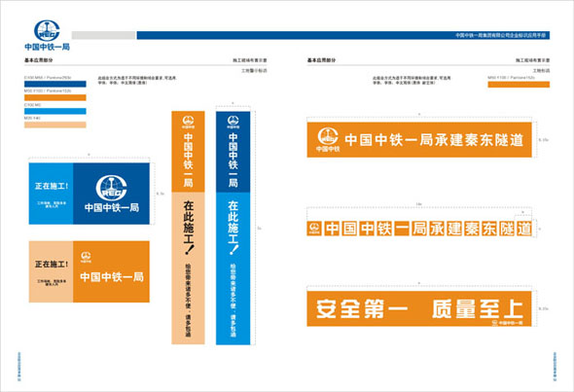Click the large white CREC logo on blue sign

click(x=111, y=188)
